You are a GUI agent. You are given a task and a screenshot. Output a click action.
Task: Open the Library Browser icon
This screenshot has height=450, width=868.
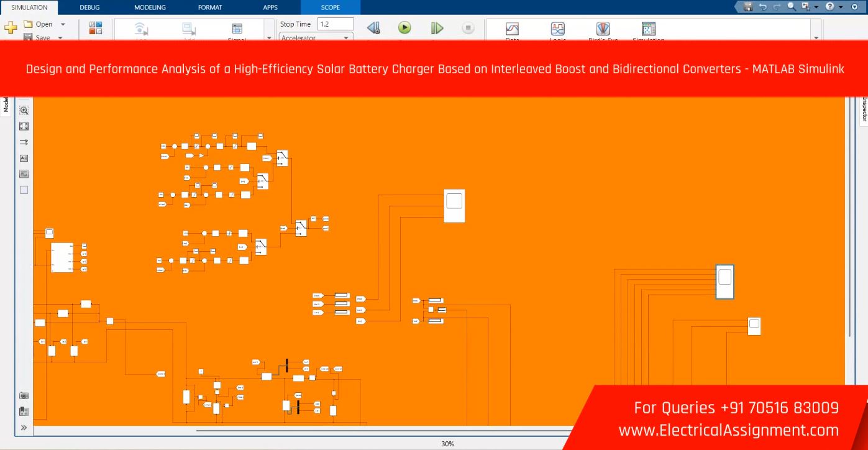click(x=96, y=28)
